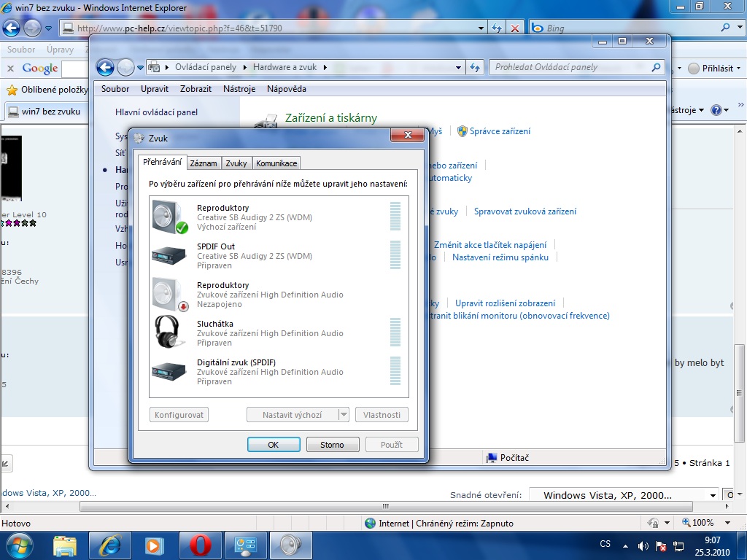Click the volume icon in system tray

pyautogui.click(x=643, y=545)
